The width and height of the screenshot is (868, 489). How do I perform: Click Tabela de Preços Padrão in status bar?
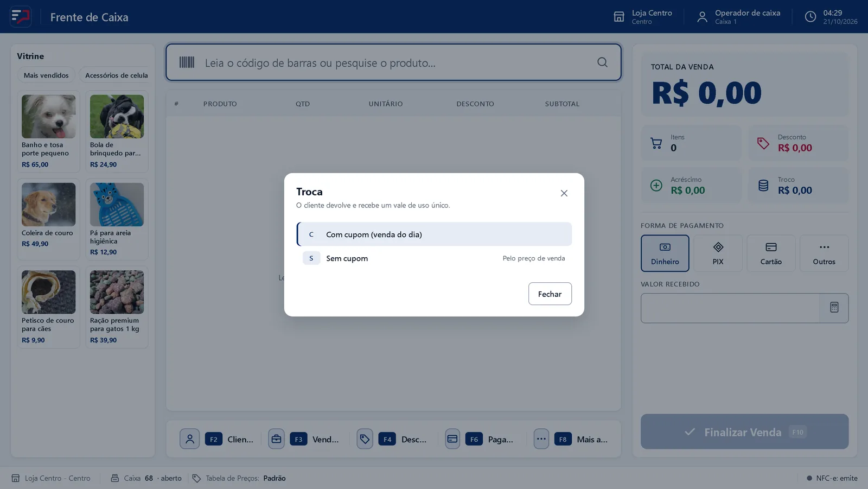click(x=239, y=478)
